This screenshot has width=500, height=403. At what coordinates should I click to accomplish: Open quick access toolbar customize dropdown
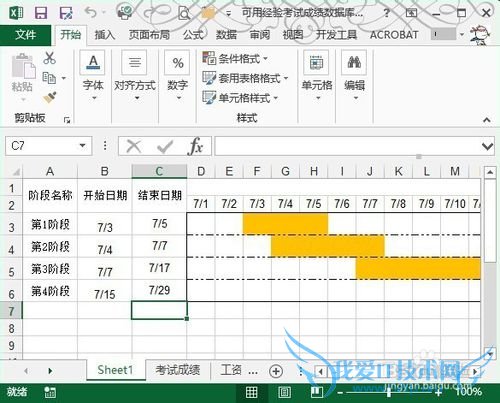(228, 13)
